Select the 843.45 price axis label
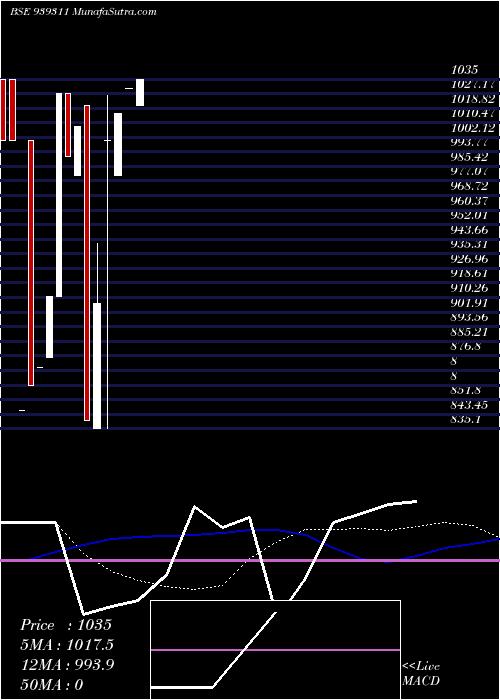Image resolution: width=500 pixels, height=700 pixels. [469, 405]
